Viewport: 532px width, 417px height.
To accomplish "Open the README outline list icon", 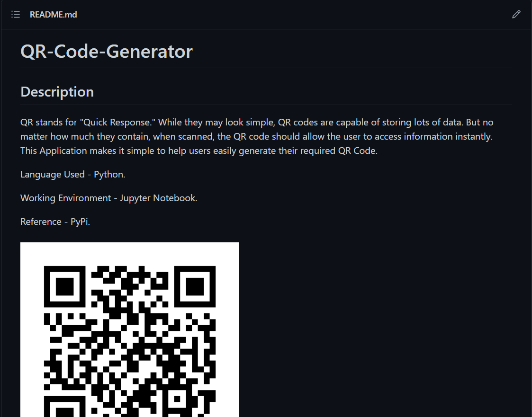I will click(x=16, y=14).
